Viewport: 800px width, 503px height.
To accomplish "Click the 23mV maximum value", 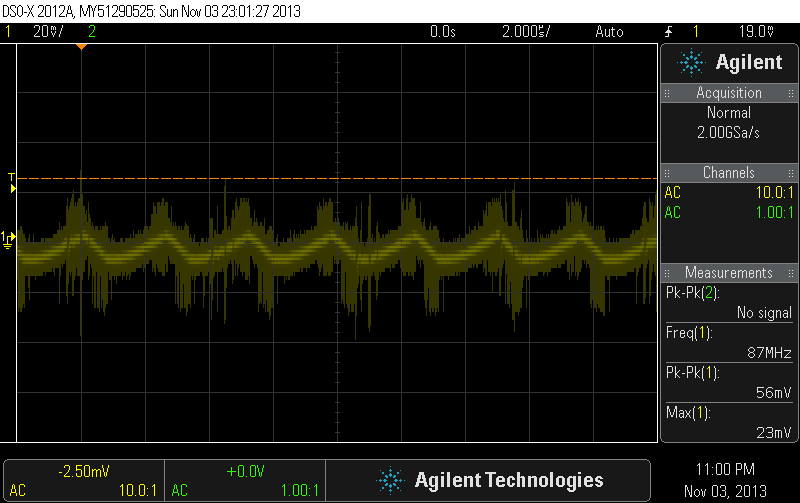I will tap(773, 433).
